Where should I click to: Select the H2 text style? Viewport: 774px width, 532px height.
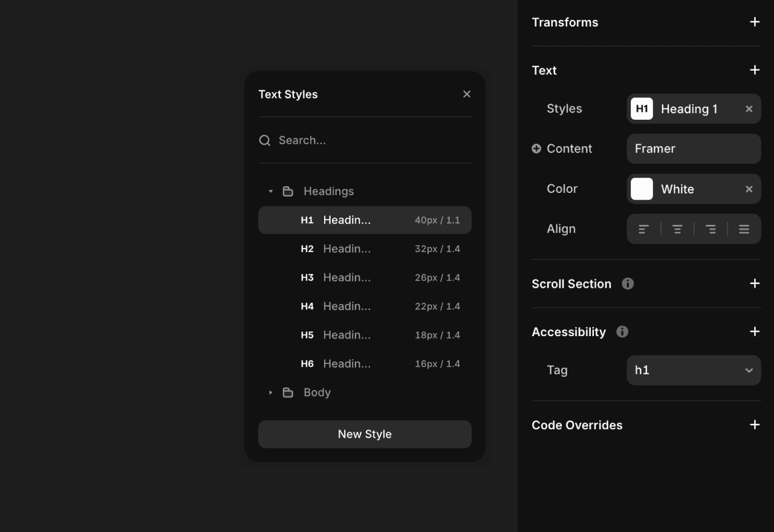tap(365, 248)
